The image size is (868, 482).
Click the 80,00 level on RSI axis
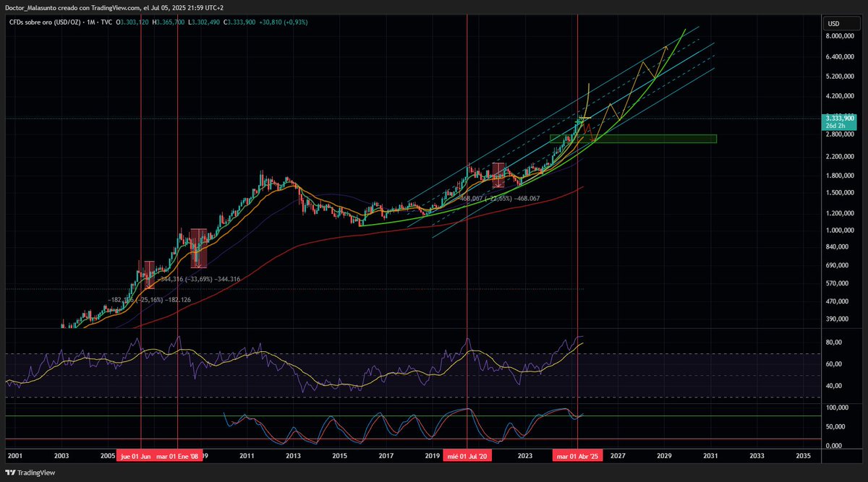point(835,343)
